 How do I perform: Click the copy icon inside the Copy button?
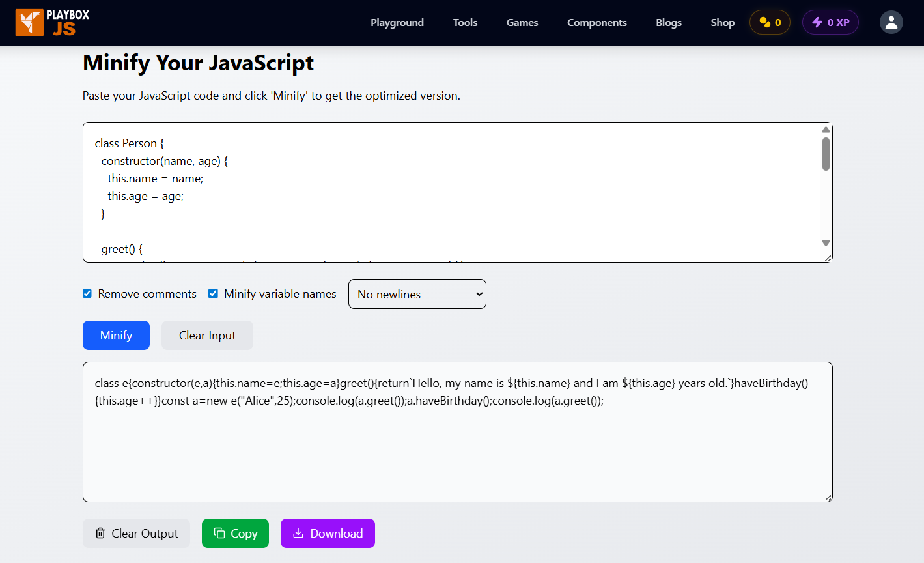[x=219, y=533]
